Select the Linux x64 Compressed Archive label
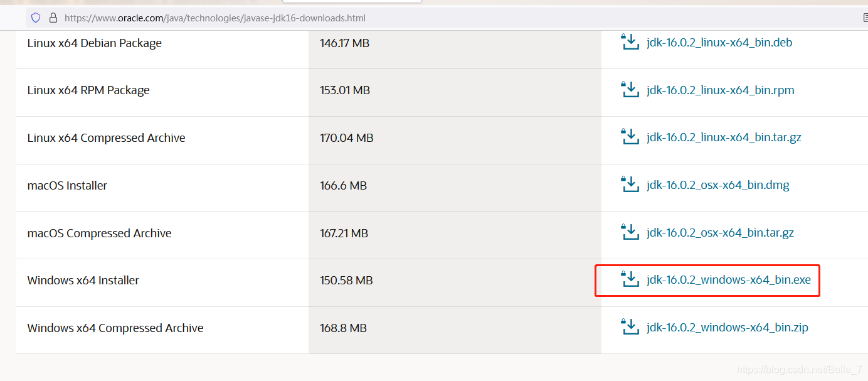 pyautogui.click(x=107, y=138)
